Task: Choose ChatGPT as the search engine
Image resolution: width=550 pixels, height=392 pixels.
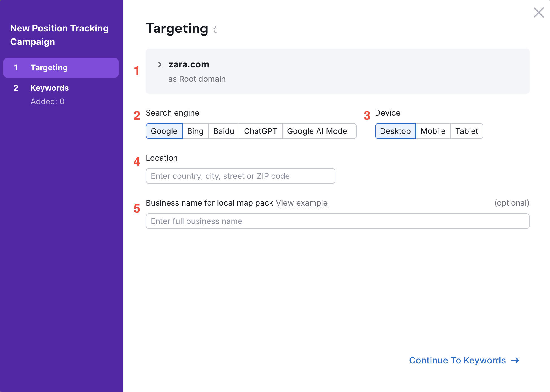Action: point(260,131)
